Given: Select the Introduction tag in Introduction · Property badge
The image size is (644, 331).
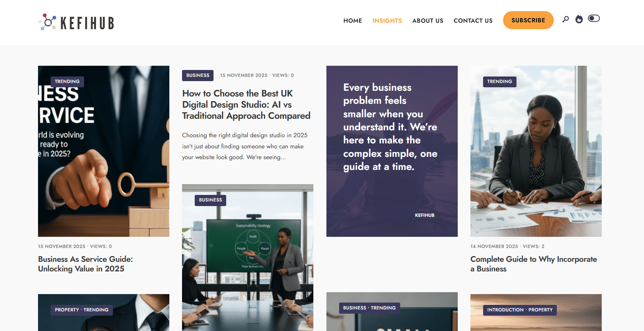Looking at the screenshot, I should pyautogui.click(x=505, y=310).
